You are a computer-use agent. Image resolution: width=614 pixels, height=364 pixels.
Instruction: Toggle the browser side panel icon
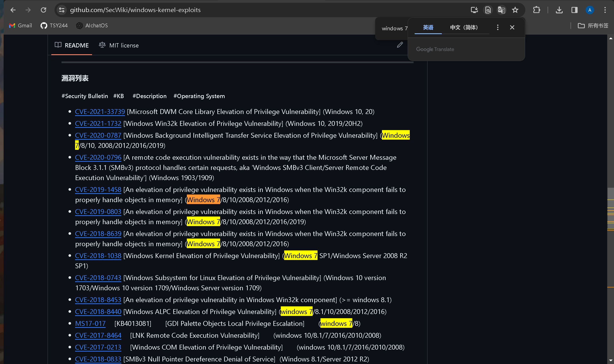point(574,10)
